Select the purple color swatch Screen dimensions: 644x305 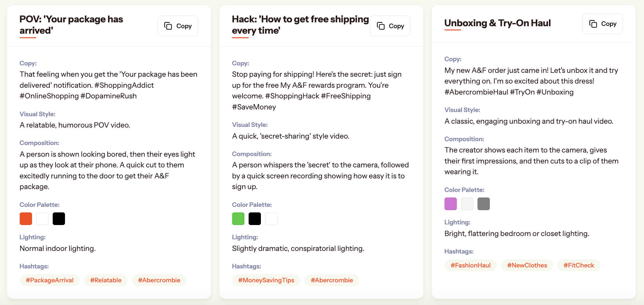click(x=451, y=204)
